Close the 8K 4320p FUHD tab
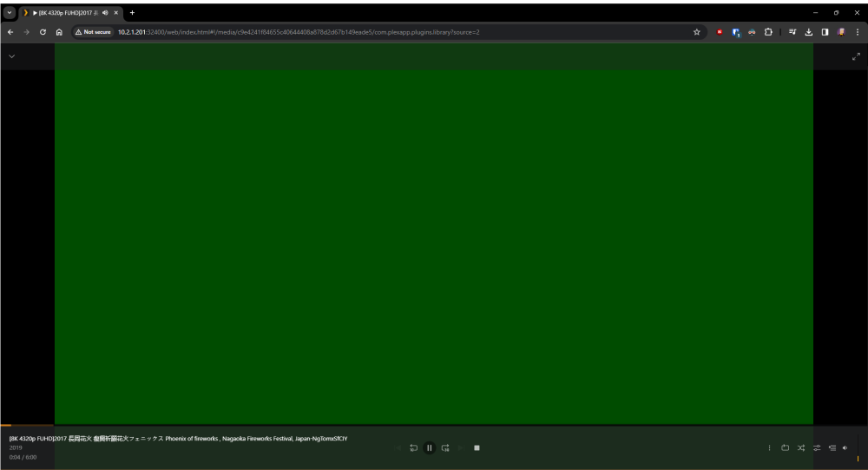Screen dimensions: 868x470 click(x=116, y=13)
